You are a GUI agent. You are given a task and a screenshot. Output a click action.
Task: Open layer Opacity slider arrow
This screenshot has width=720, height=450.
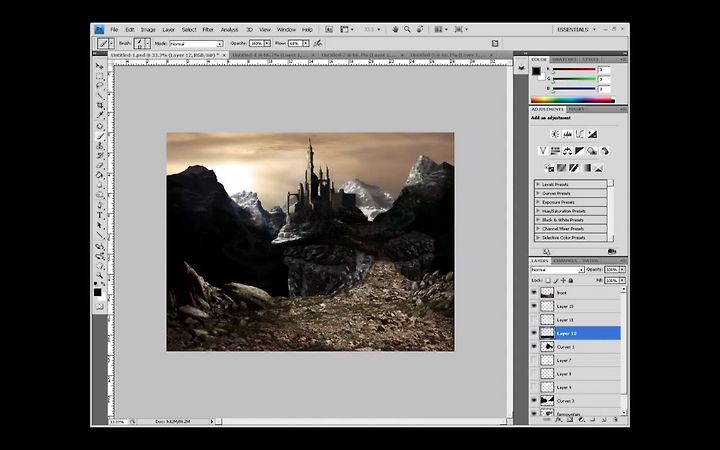point(623,270)
